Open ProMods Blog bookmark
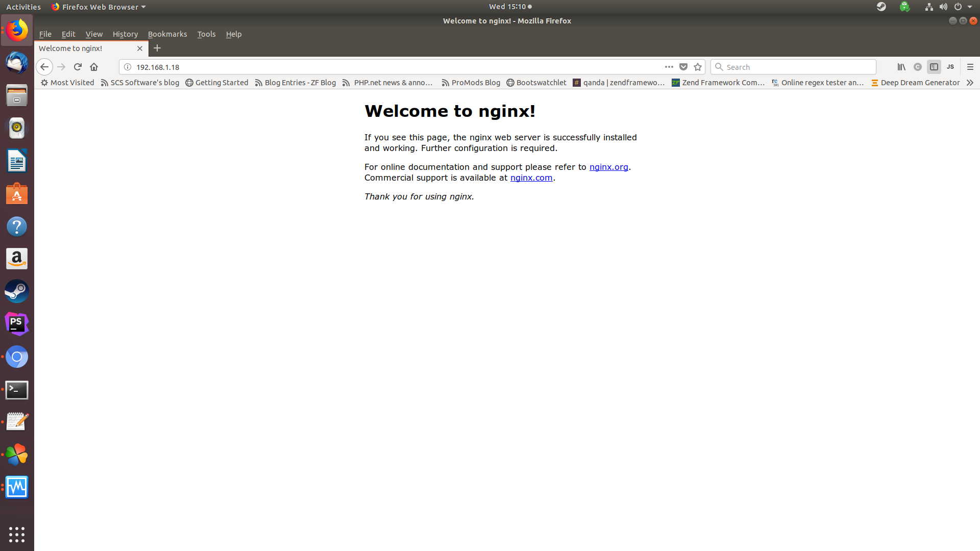Viewport: 980px width, 551px height. click(x=471, y=83)
